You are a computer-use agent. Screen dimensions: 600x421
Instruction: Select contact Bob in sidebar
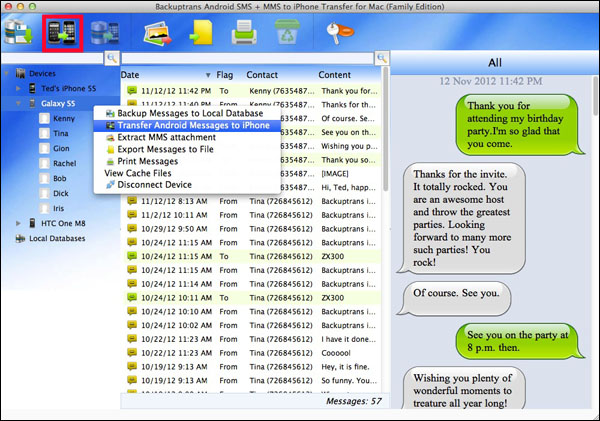(60, 178)
